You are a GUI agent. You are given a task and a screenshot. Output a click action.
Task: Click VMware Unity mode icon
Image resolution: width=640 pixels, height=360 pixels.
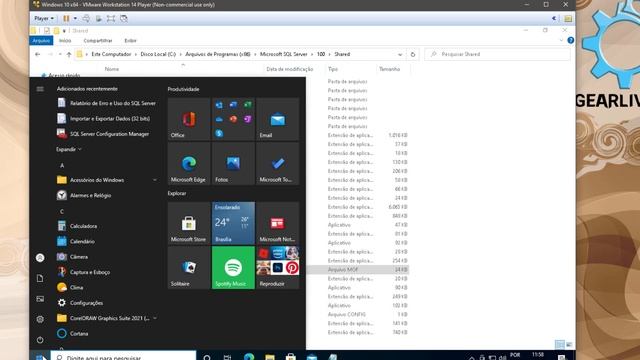(124, 18)
